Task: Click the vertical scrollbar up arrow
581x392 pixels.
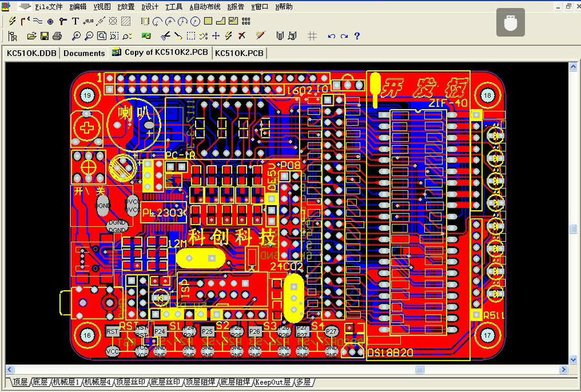Action: tap(573, 66)
